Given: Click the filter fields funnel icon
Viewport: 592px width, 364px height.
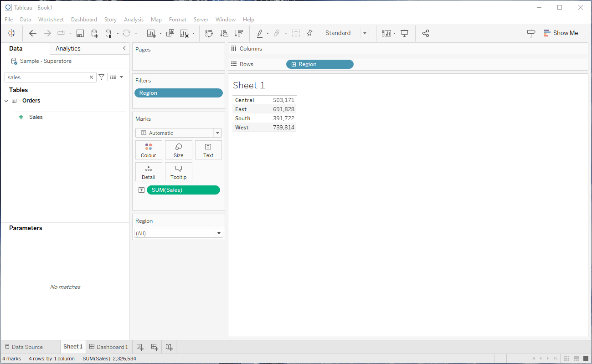Looking at the screenshot, I should click(x=102, y=77).
